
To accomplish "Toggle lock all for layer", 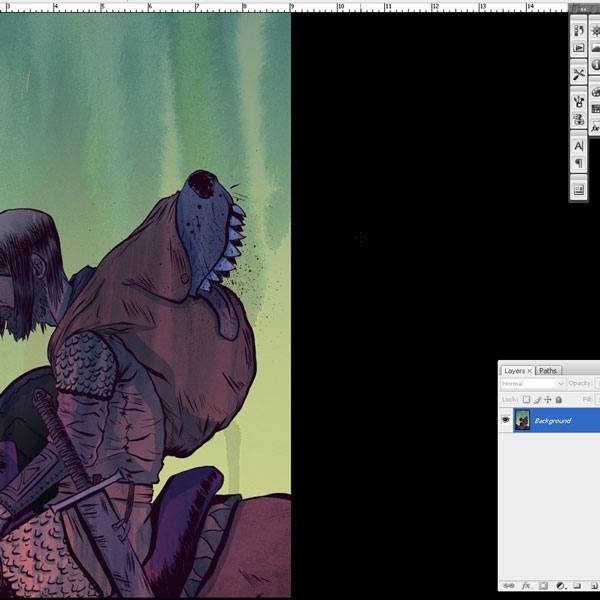I will pos(557,399).
